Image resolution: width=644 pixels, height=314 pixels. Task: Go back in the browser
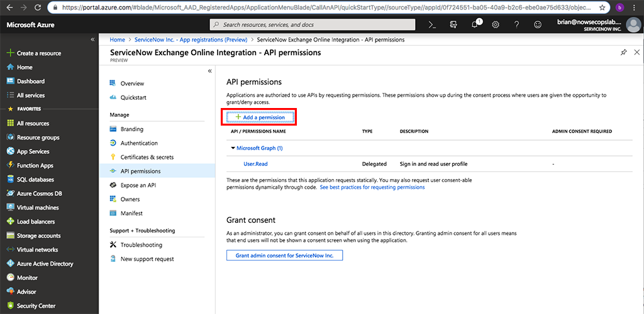pos(9,8)
